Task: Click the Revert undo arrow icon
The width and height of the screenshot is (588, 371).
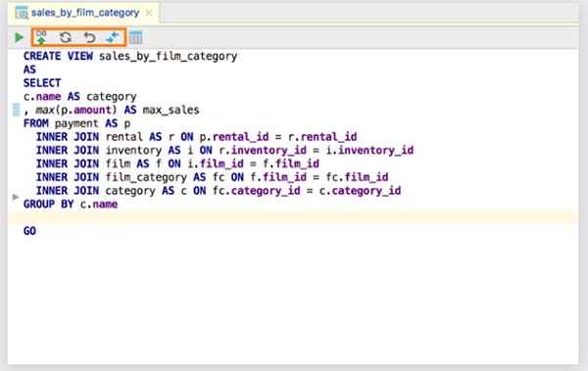Action: (89, 37)
